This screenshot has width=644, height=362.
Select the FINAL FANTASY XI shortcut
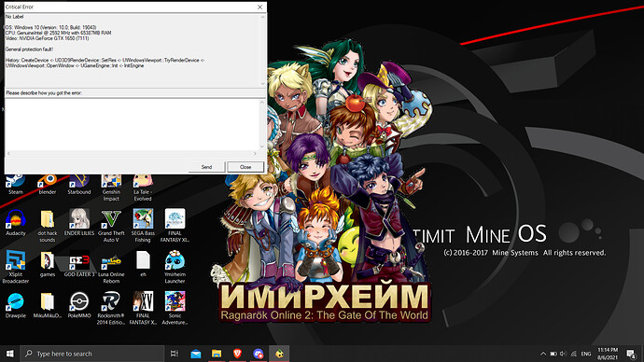tap(175, 226)
